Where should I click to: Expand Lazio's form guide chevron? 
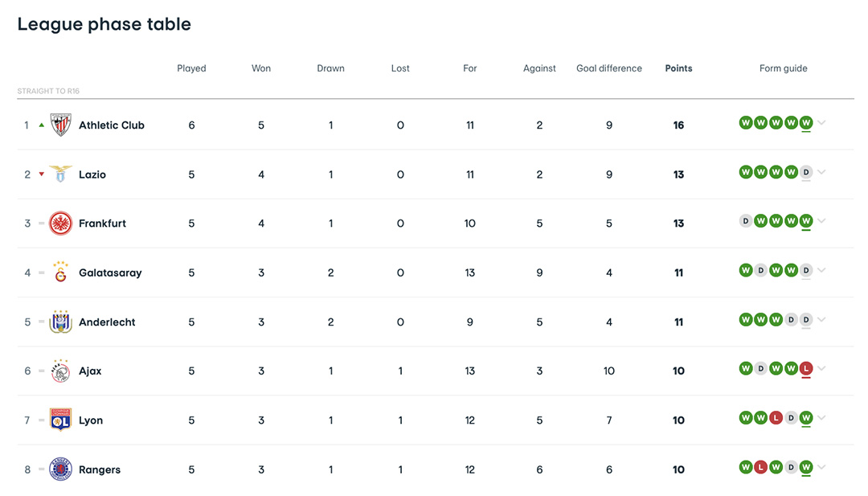click(x=821, y=171)
